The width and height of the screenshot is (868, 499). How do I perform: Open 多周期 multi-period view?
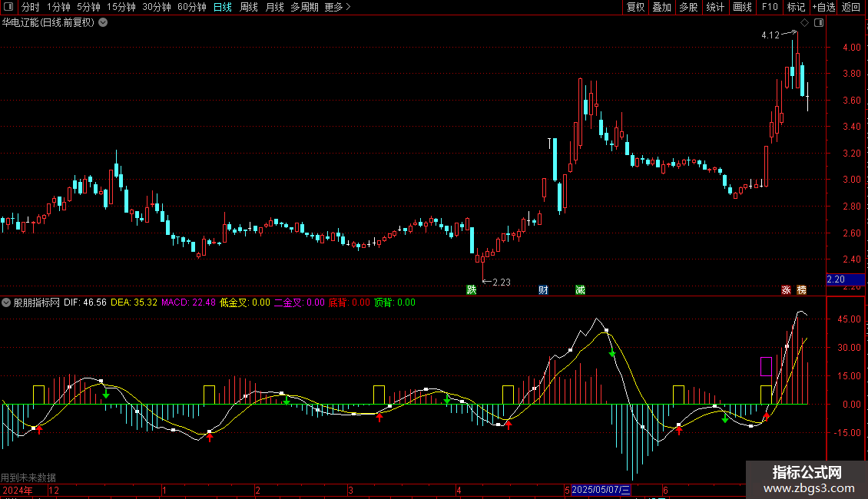point(304,7)
